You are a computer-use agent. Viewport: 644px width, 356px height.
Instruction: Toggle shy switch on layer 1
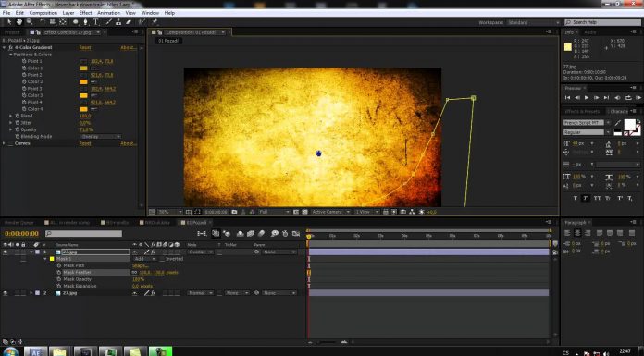coord(135,252)
